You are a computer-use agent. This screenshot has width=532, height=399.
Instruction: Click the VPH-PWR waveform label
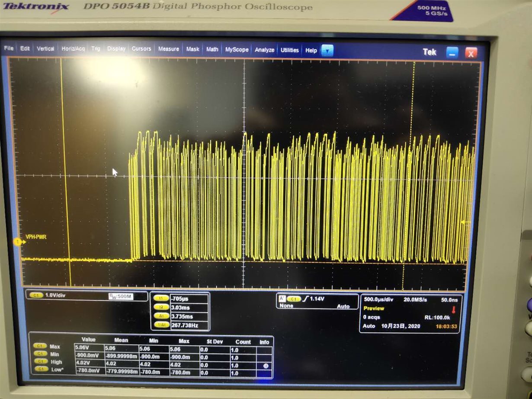coord(36,237)
